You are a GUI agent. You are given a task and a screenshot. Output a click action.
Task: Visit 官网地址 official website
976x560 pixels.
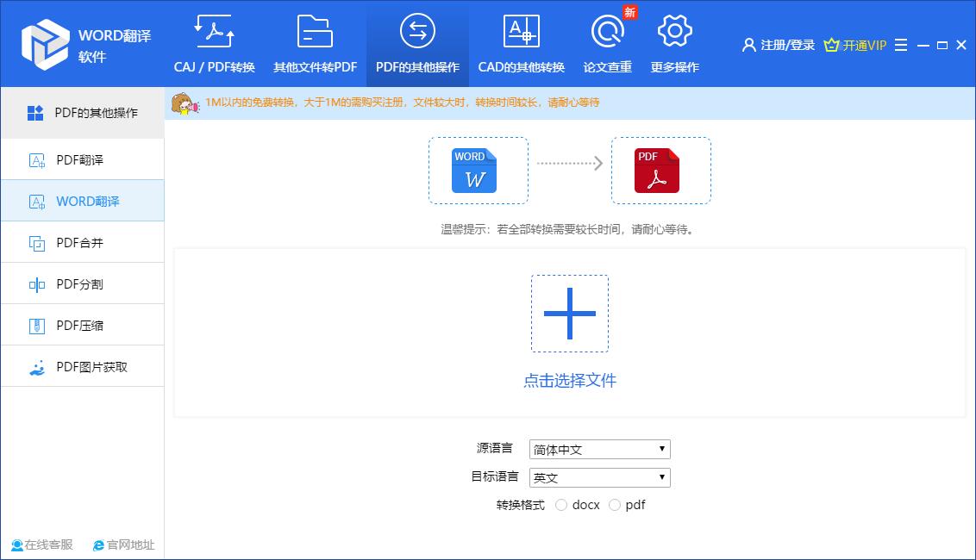(x=123, y=544)
